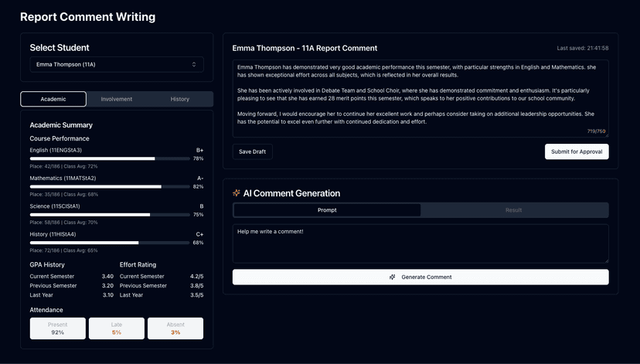
Task: Click the AI prompt text box
Action: point(420,243)
